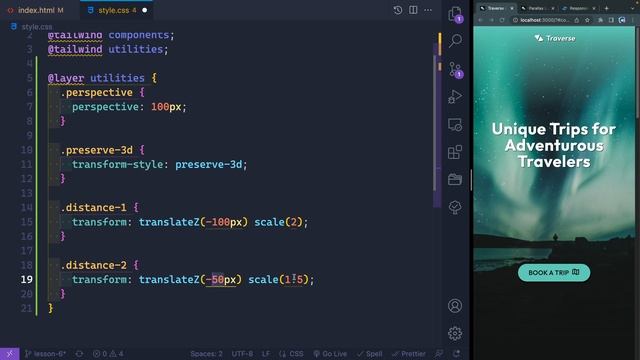Switch to the Traverse browser tab
Viewport: 640px width, 360px height.
coord(496,8)
